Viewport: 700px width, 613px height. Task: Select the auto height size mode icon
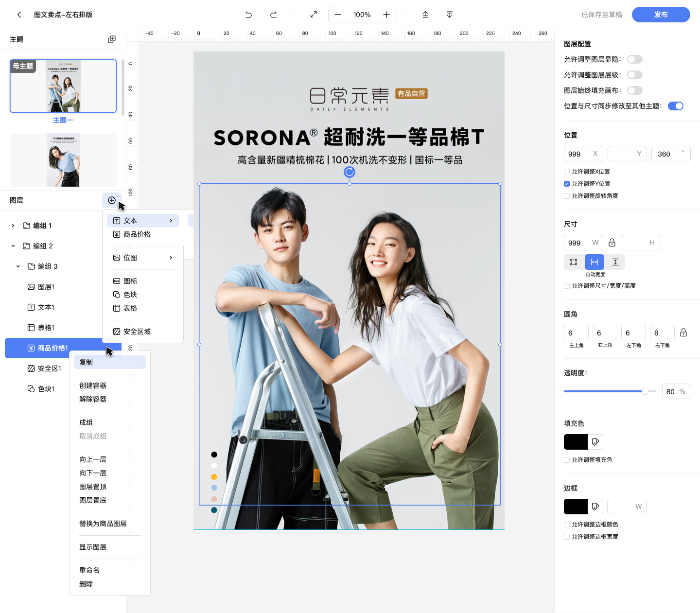tap(615, 262)
